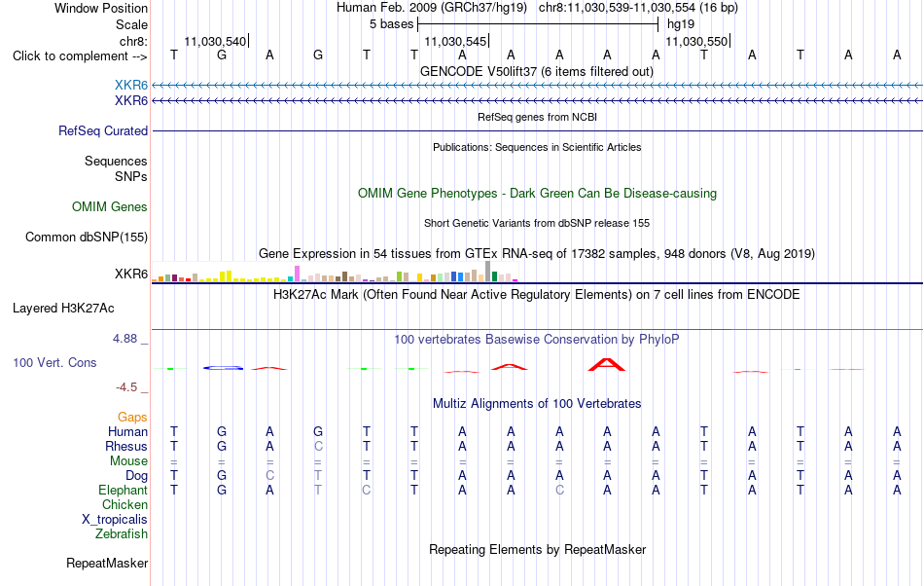Open the dark-blue XKR6 transcript label
Screen dimensions: 924x586
click(131, 101)
